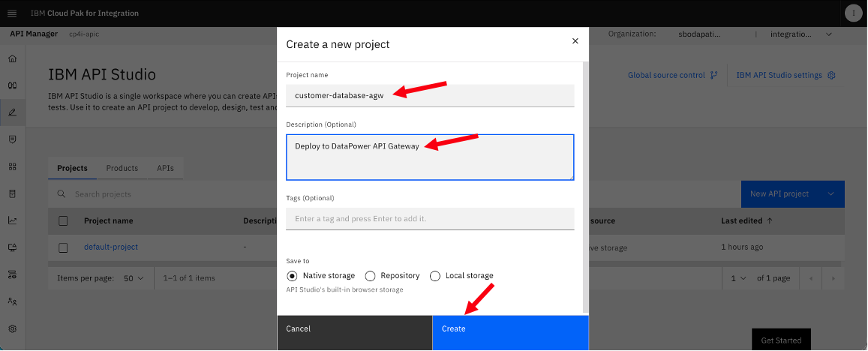Open the Manage catalogs sidebar icon
Screen dimensions: 868x351
coord(12,139)
